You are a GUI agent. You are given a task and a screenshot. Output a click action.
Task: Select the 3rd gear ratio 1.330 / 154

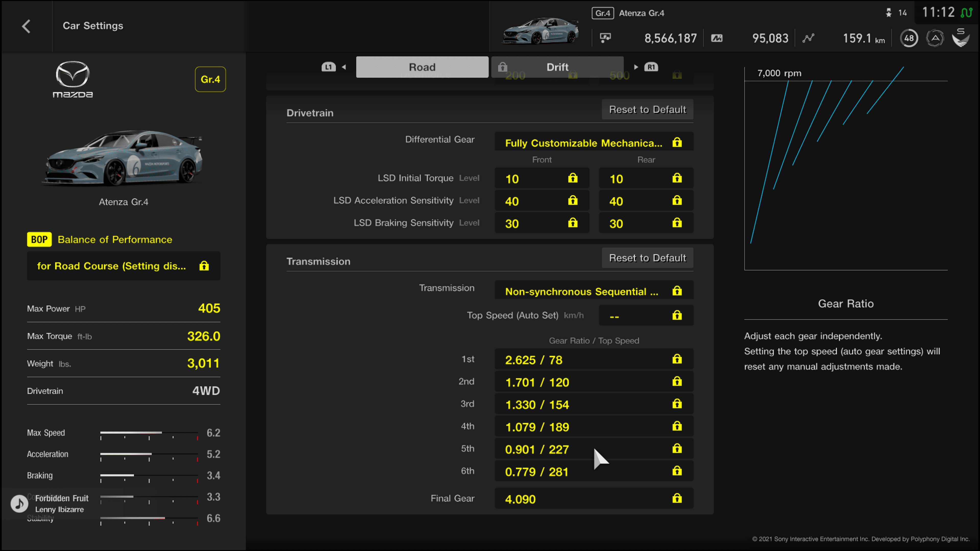pyautogui.click(x=594, y=404)
